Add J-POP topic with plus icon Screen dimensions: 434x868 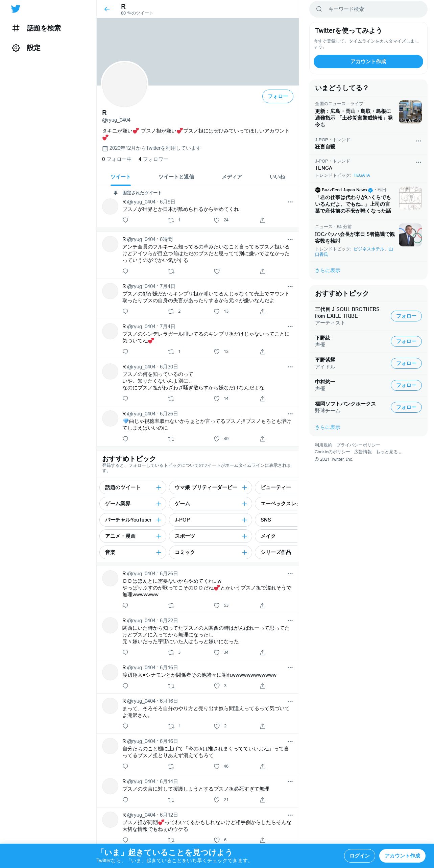(x=244, y=520)
